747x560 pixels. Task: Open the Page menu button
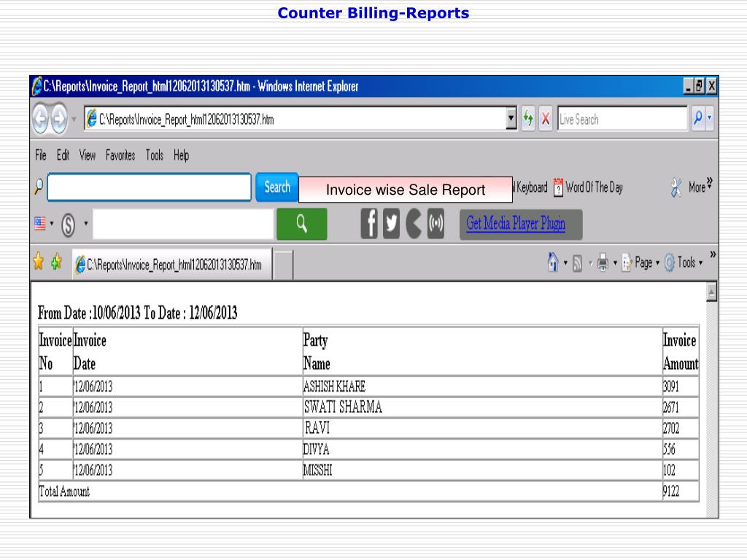[x=640, y=262]
